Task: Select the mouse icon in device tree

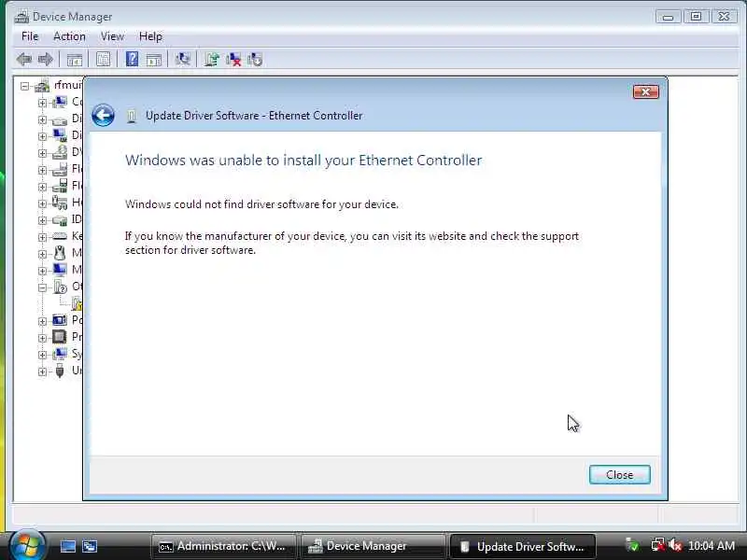Action: coord(60,253)
